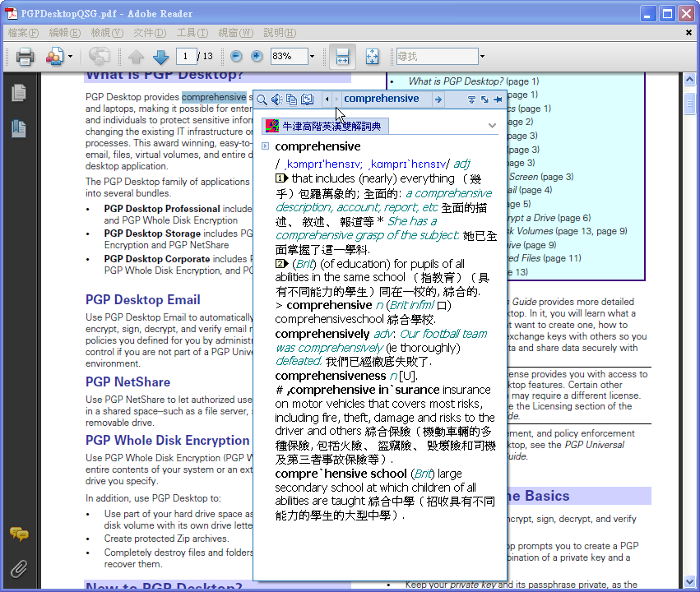The height and width of the screenshot is (592, 700).
Task: Open the Attachments paperclip panel icon
Action: (19, 569)
